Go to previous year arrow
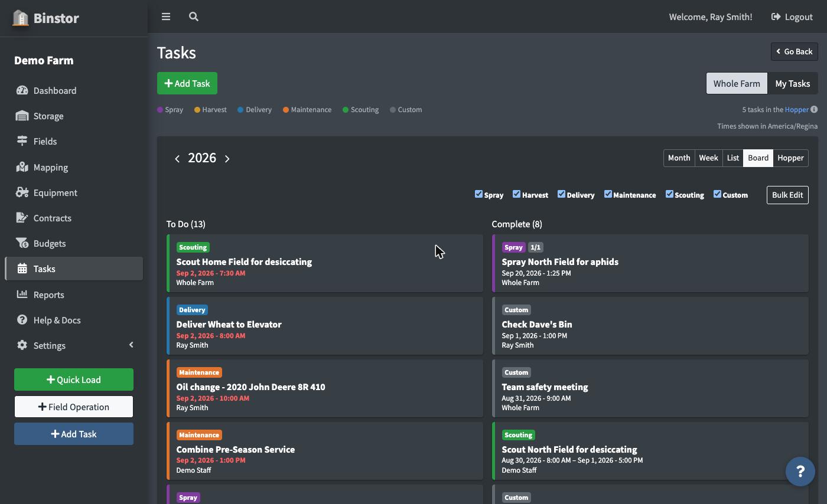 [x=177, y=158]
